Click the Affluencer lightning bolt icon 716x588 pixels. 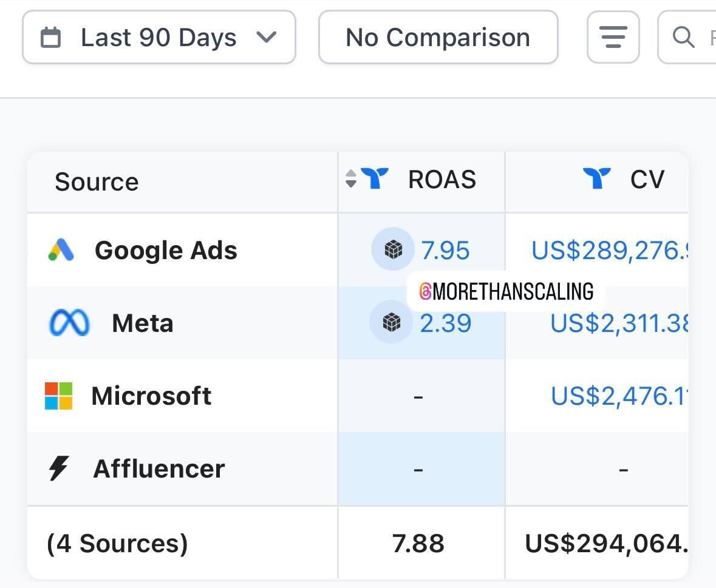(59, 468)
